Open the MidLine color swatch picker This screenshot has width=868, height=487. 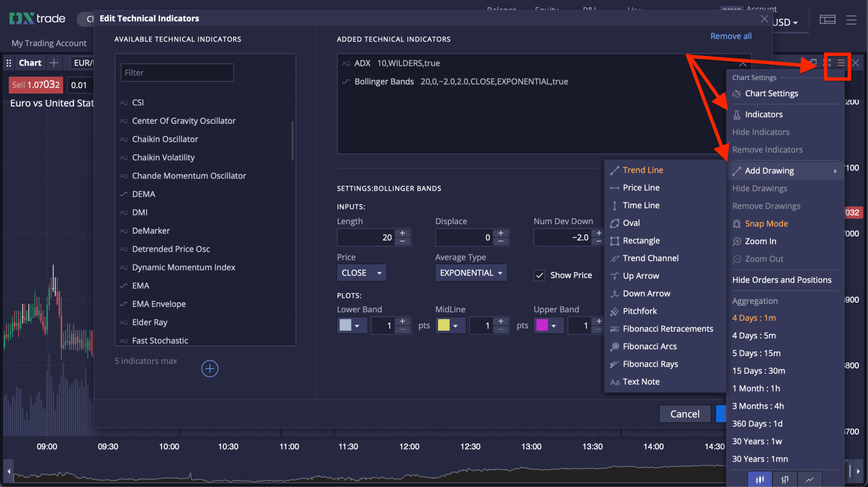(450, 325)
